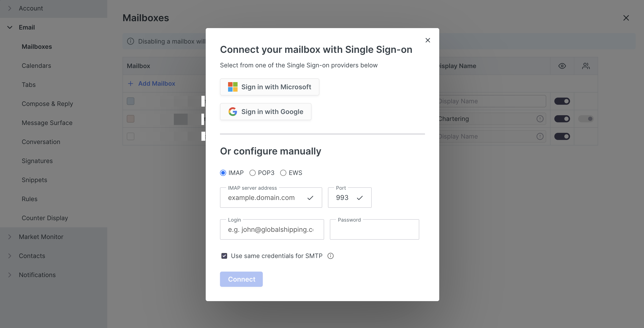Click the plus icon beside Add Mailbox
The height and width of the screenshot is (328, 644).
pos(131,84)
